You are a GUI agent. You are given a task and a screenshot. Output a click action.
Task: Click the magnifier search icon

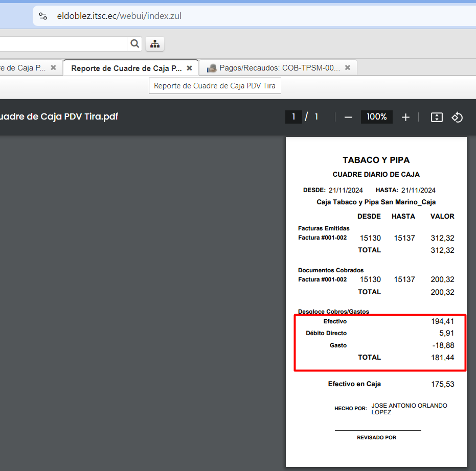point(134,44)
